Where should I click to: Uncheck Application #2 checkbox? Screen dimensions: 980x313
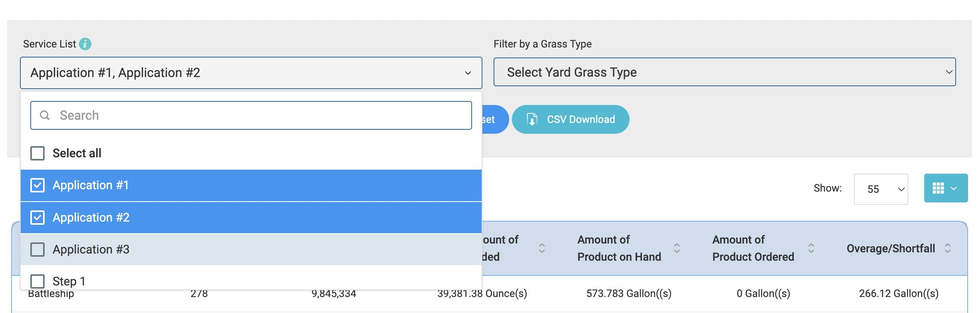coord(37,218)
